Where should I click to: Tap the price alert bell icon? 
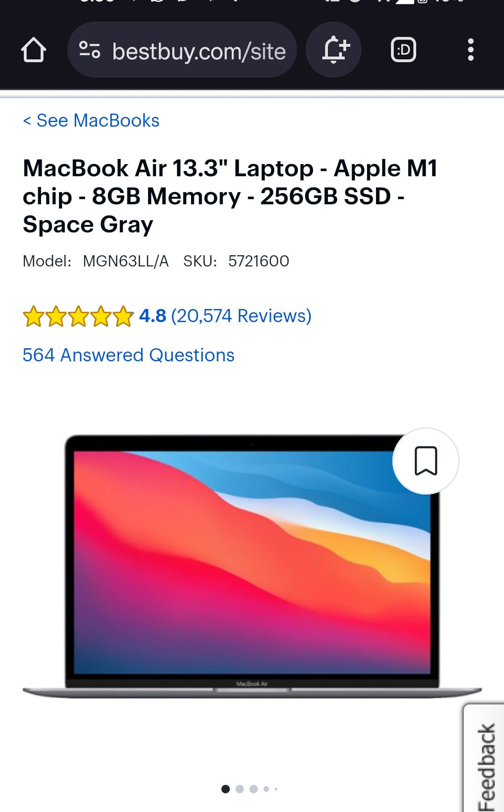334,50
